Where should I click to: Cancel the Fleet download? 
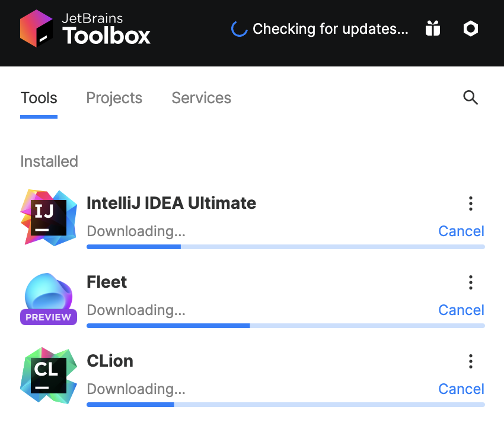tap(461, 310)
